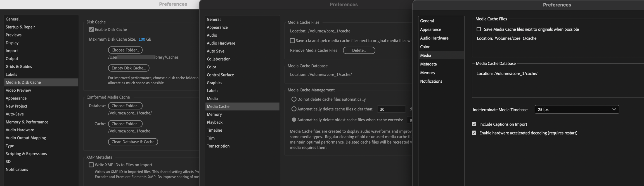Open Scripting & Expressions preferences category
644x186 pixels.
tap(26, 154)
